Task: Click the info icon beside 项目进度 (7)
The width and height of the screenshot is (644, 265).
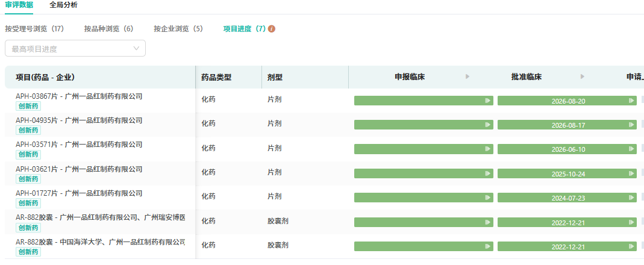Action: click(x=272, y=29)
